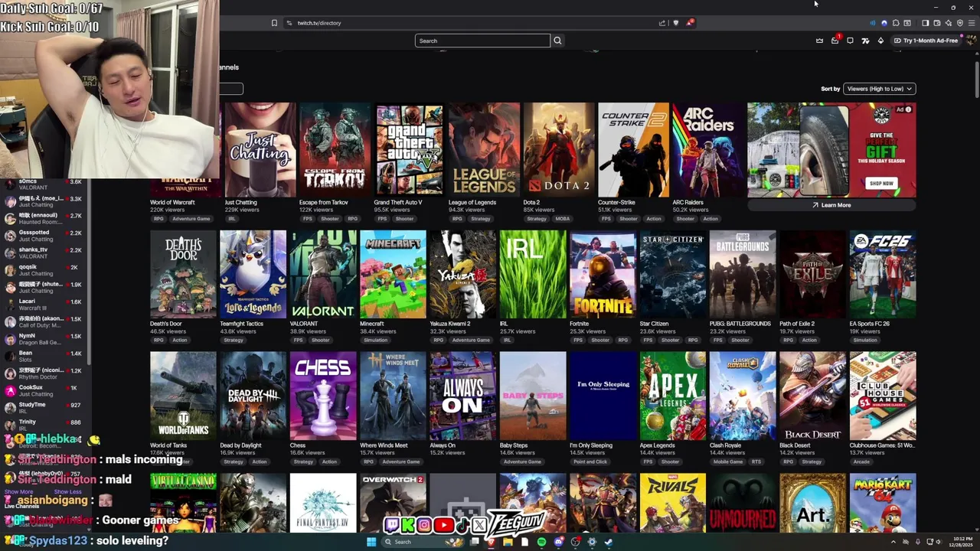
Task: Open the whispers chat bubble icon
Action: tap(850, 41)
